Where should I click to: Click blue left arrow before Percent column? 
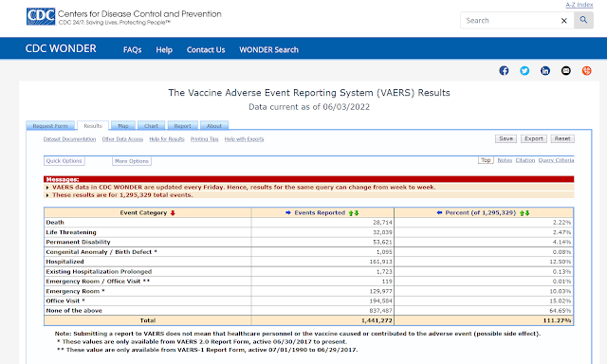pos(439,212)
